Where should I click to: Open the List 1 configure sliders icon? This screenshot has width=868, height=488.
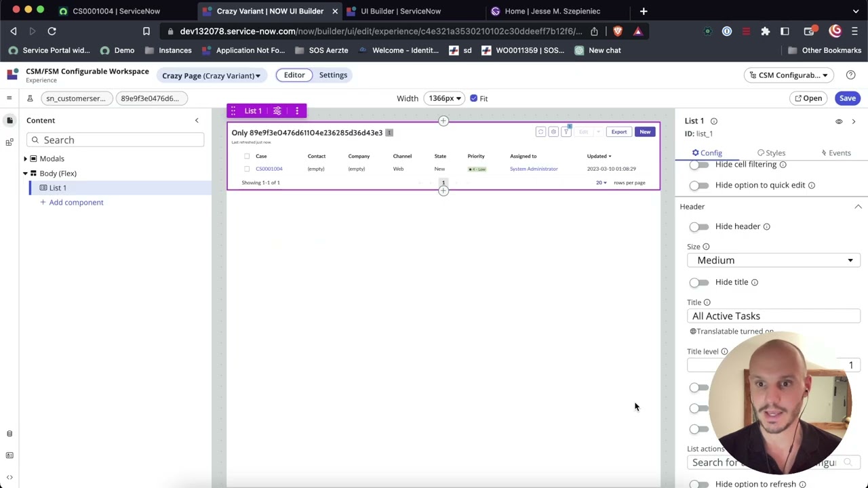pos(277,110)
